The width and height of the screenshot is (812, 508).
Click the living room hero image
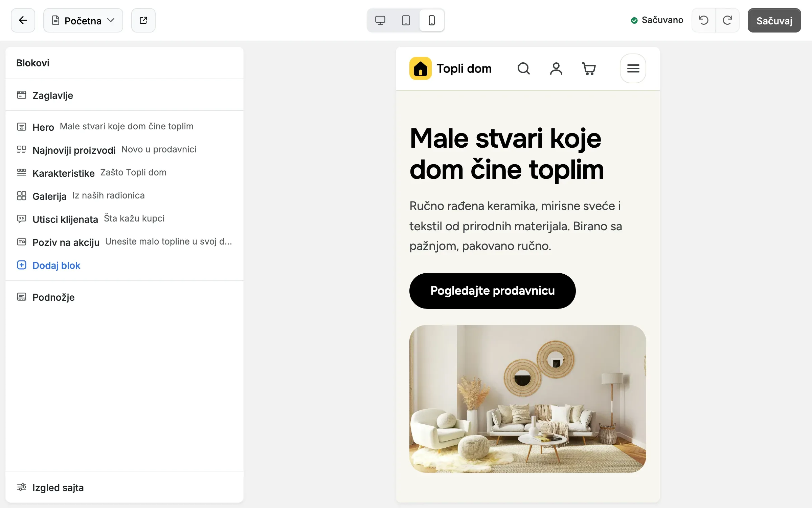[528, 399]
